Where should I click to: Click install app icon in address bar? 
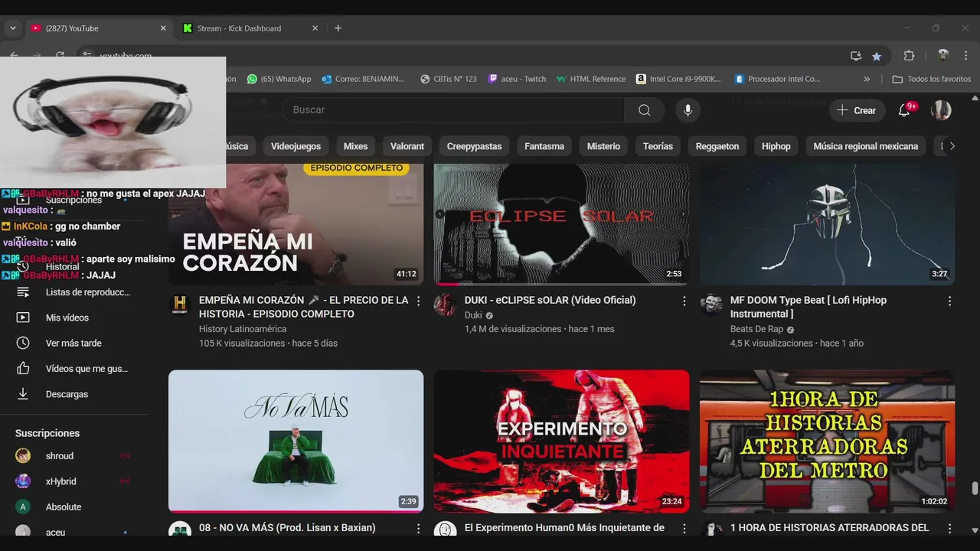856,56
